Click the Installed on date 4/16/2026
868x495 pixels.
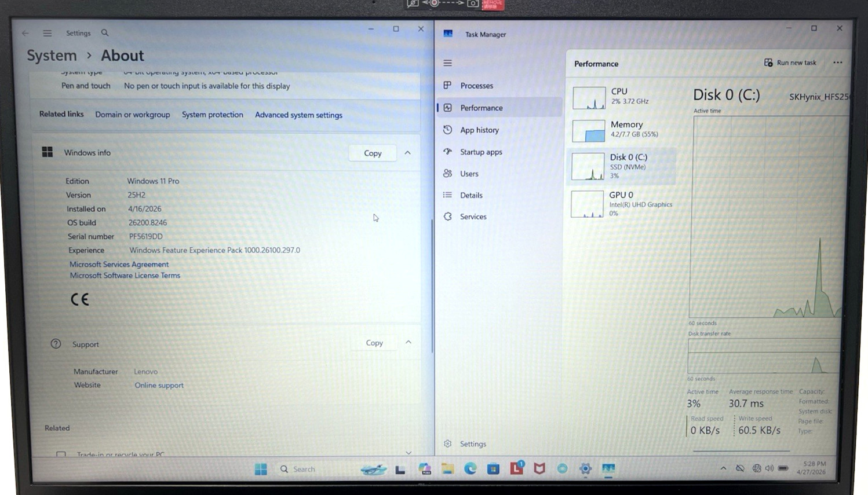tap(145, 209)
